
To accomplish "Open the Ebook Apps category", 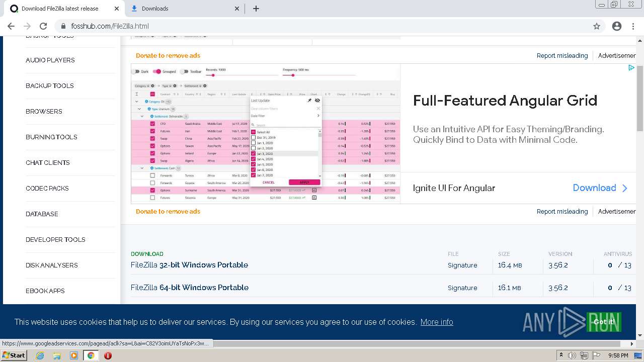I will [x=45, y=291].
